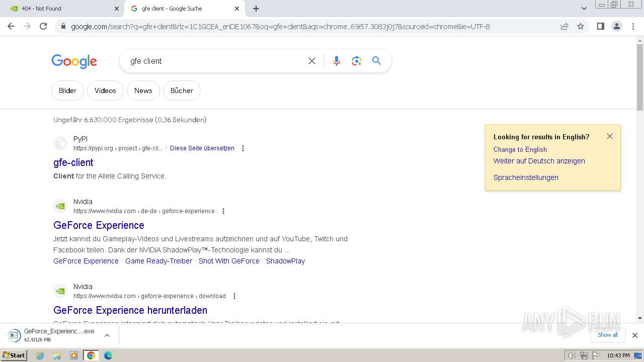Filter results by News
Image resolution: width=644 pixels, height=362 pixels.
tap(143, 90)
